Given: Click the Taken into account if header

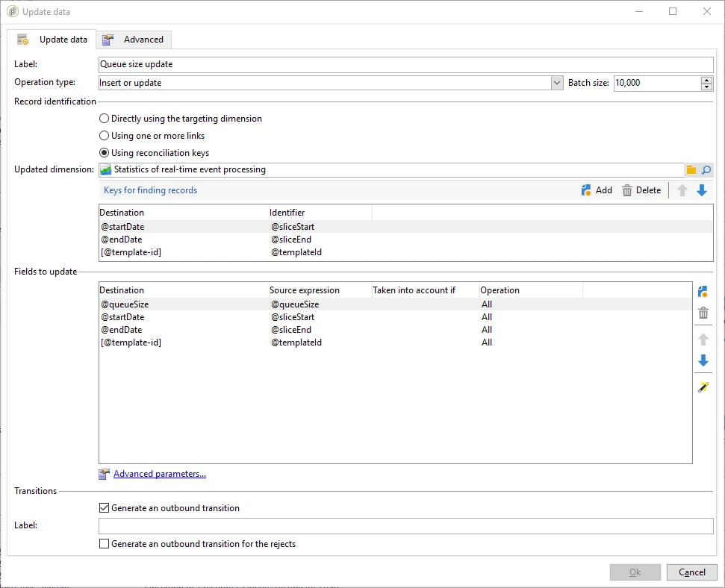Looking at the screenshot, I should click(426, 290).
